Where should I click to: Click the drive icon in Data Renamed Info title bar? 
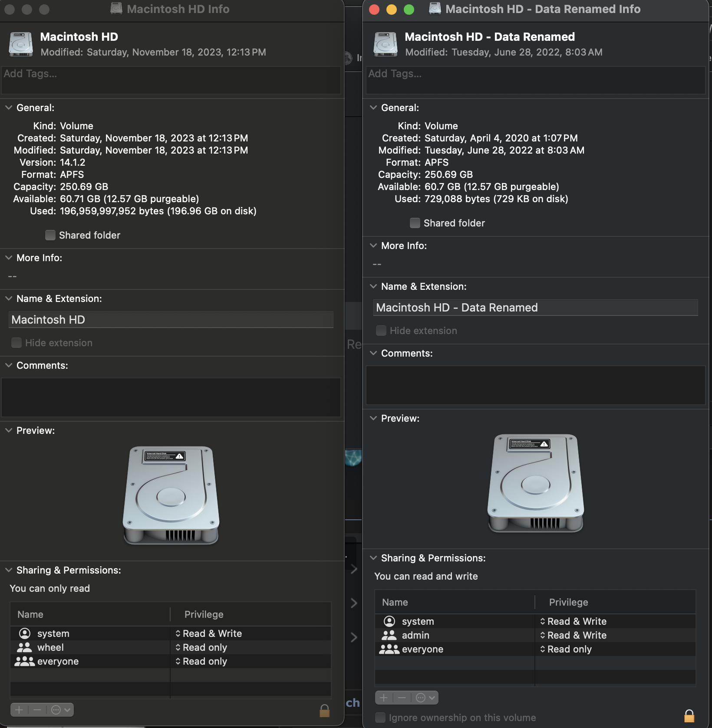pyautogui.click(x=435, y=9)
